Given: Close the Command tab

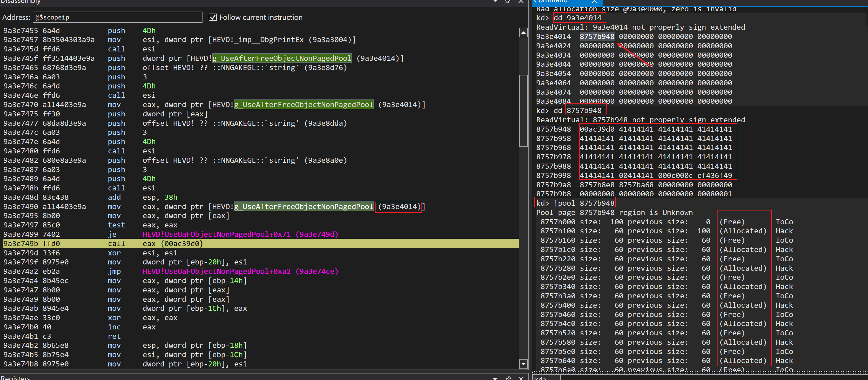Looking at the screenshot, I should click(x=594, y=2).
